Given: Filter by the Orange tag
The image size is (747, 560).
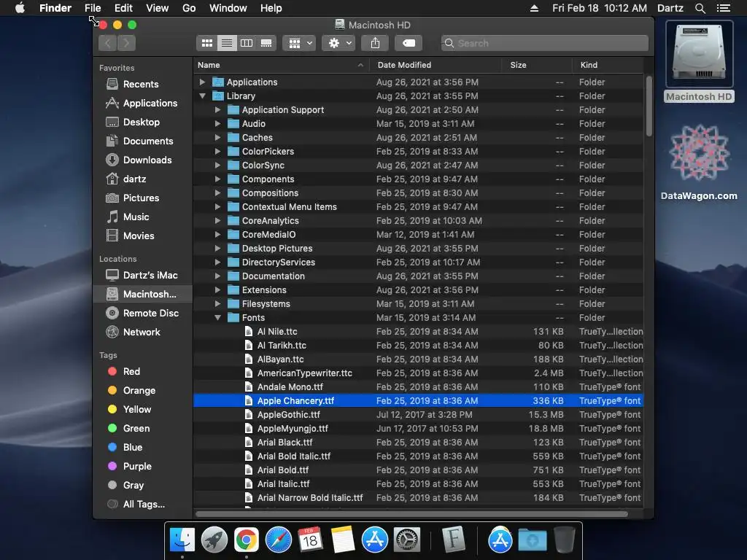Looking at the screenshot, I should 131,391.
